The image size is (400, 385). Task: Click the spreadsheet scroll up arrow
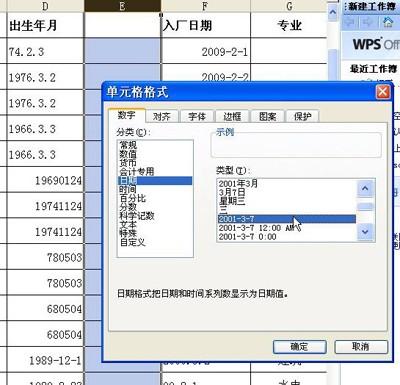(332, 12)
